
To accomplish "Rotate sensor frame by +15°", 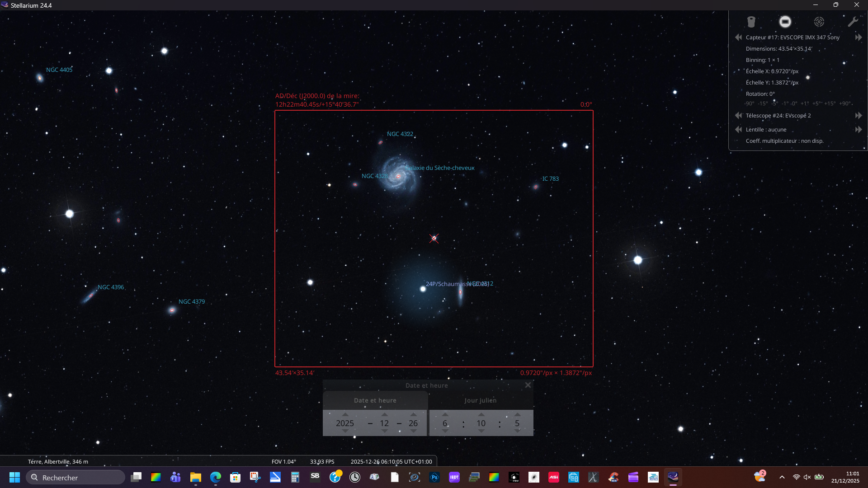I will click(830, 103).
